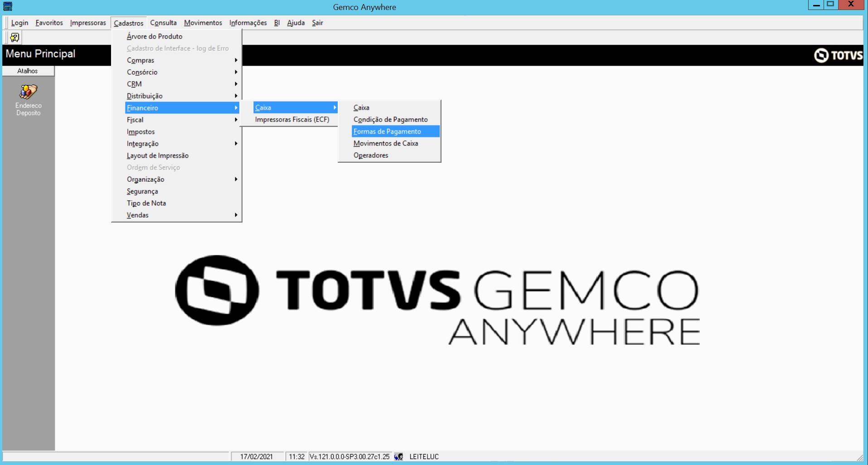Select highlighted Caixa submenu under Financeiro
The height and width of the screenshot is (465, 868).
pos(296,107)
